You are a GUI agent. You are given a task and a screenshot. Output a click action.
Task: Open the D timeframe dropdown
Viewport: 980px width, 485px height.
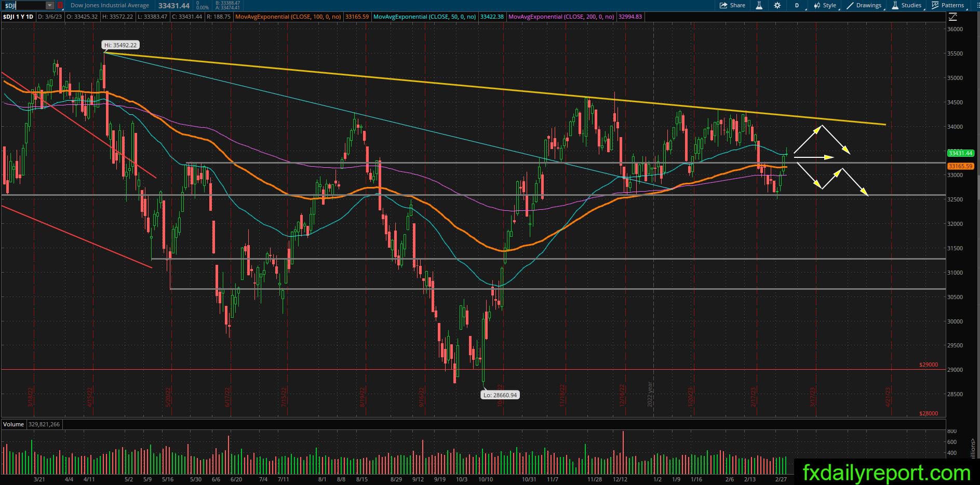tap(797, 5)
